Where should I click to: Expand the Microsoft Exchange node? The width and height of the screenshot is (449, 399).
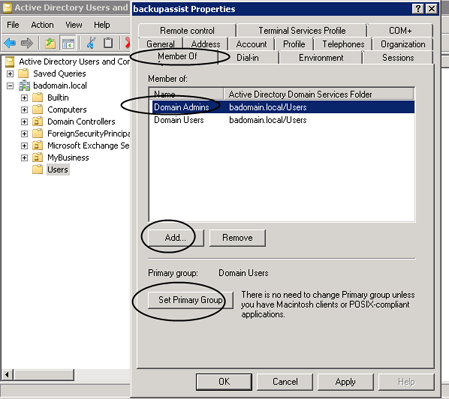[x=24, y=146]
